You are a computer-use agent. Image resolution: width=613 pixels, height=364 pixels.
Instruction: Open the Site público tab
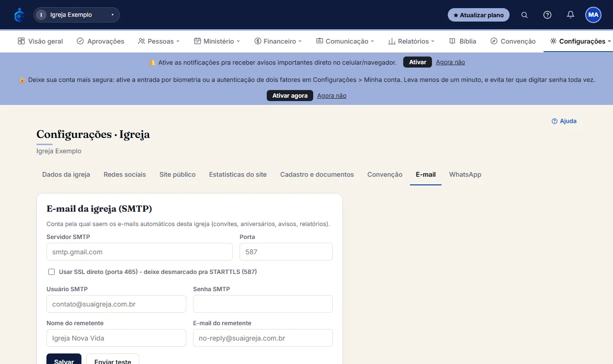tap(178, 175)
